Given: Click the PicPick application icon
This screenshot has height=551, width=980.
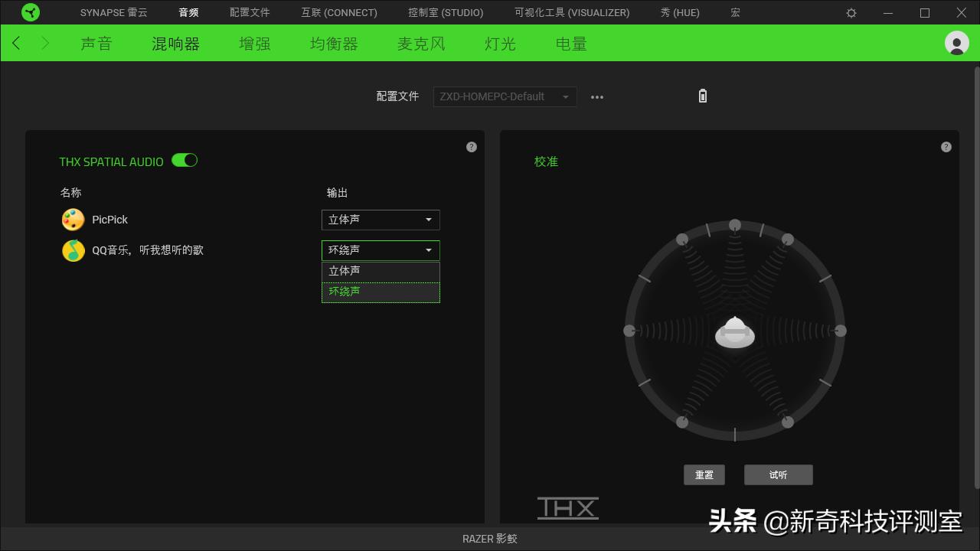Looking at the screenshot, I should pyautogui.click(x=73, y=220).
